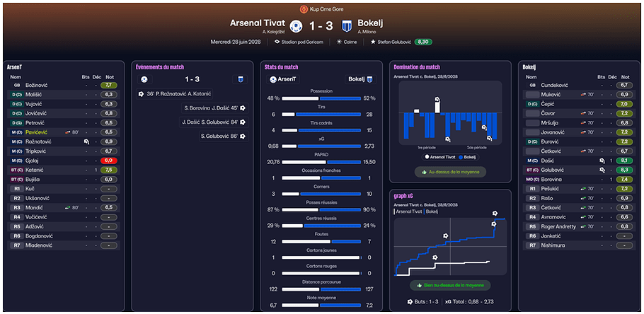This screenshot has height=314, width=644.
Task: Click the weather icon next to Calme
Action: coord(339,42)
